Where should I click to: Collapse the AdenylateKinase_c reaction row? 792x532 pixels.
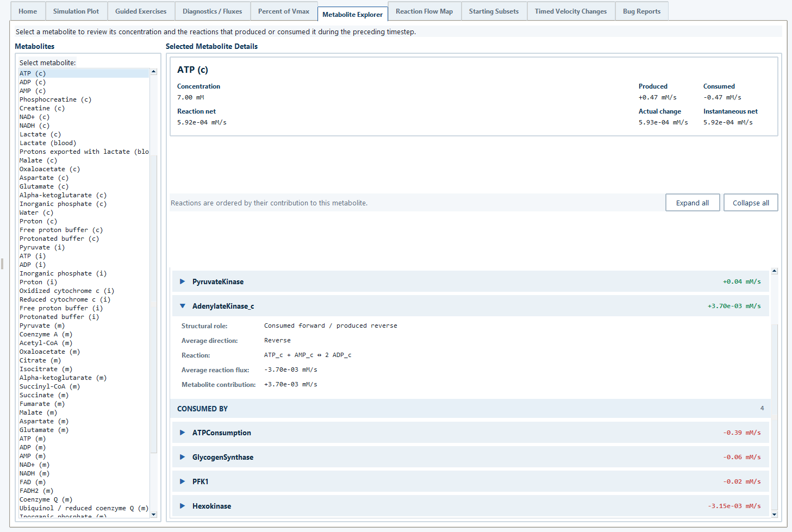471,306
